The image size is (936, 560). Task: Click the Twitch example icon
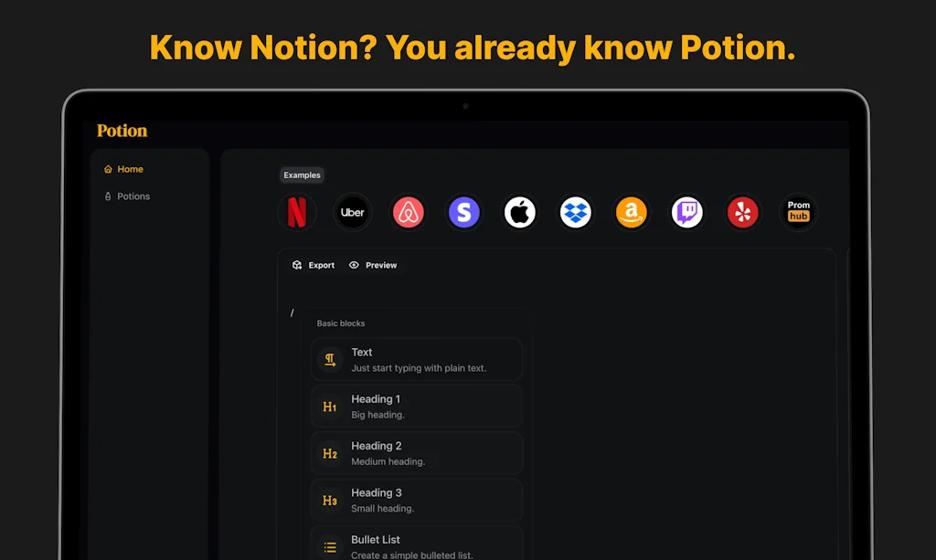coord(686,212)
